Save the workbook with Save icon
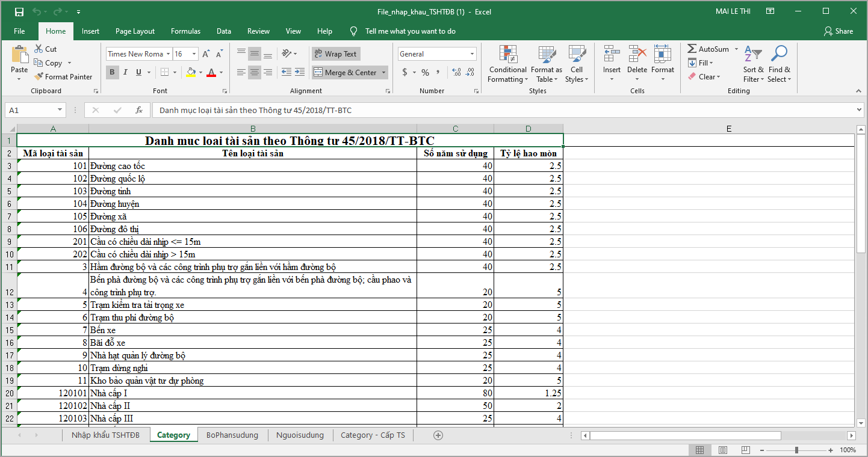The image size is (868, 457). click(19, 12)
